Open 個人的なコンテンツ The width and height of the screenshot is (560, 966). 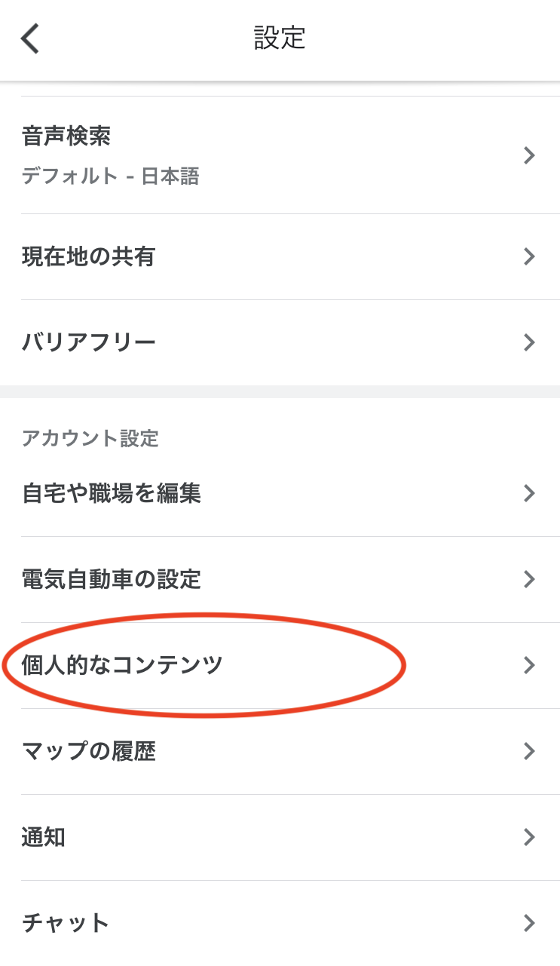click(123, 666)
